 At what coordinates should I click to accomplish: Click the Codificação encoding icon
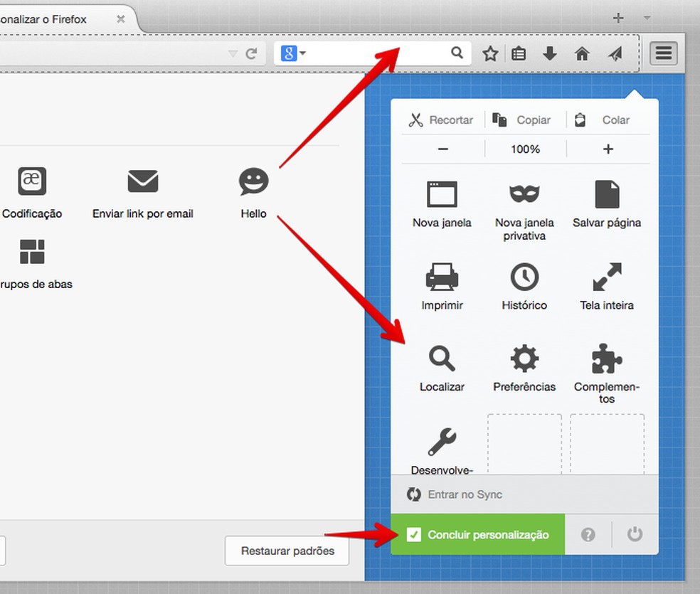tap(32, 181)
